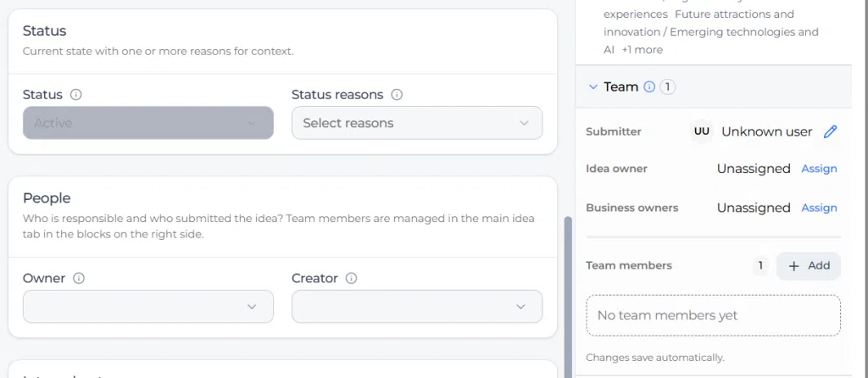
Task: Open the Owner dropdown
Action: point(147,307)
